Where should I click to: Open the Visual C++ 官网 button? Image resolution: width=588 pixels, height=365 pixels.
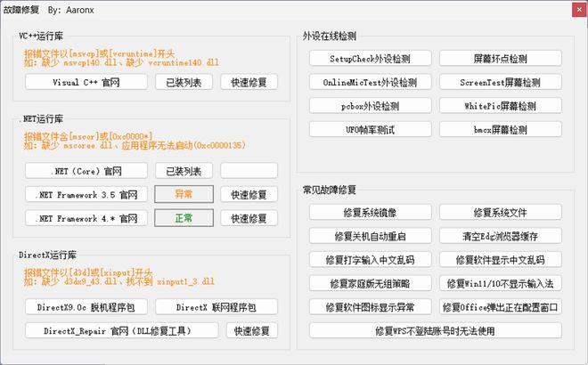86,82
